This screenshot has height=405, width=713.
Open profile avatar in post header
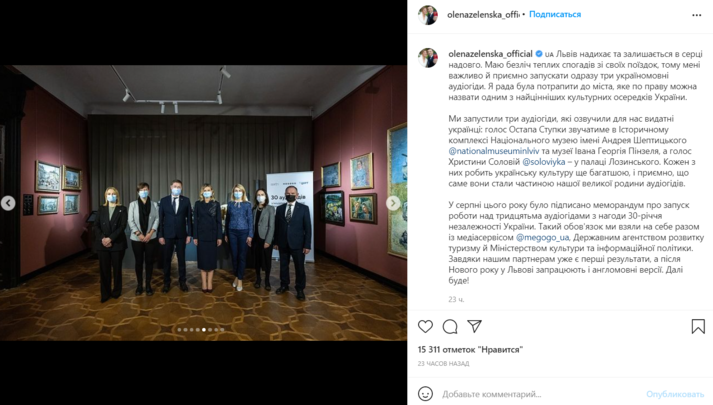tap(428, 15)
